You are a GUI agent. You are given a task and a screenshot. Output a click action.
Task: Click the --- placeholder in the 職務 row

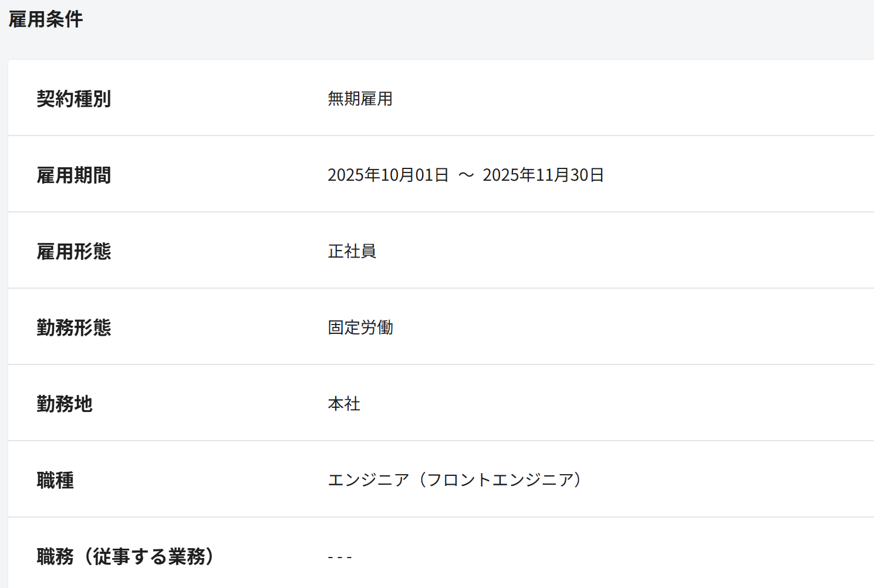340,557
